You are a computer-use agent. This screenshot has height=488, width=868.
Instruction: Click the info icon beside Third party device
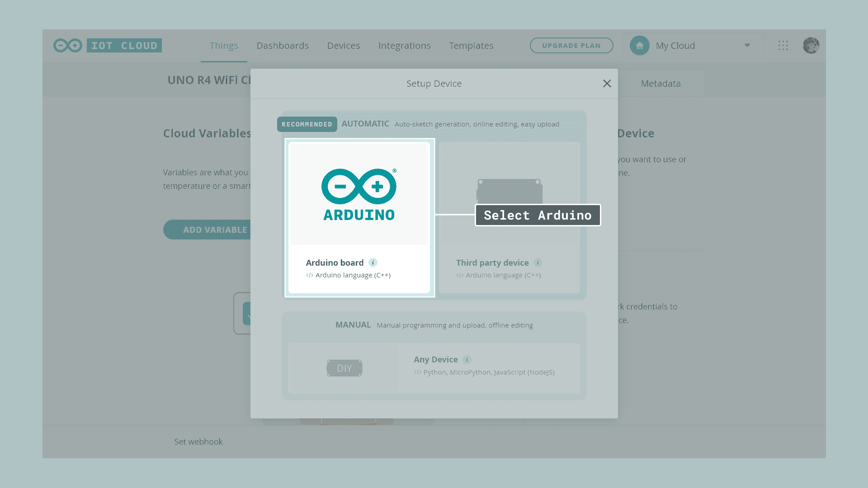tap(538, 263)
